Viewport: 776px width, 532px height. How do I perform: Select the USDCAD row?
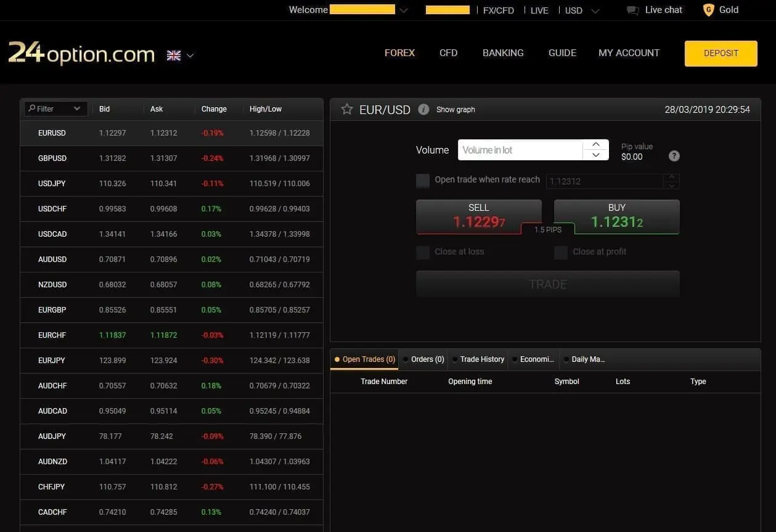pyautogui.click(x=171, y=234)
